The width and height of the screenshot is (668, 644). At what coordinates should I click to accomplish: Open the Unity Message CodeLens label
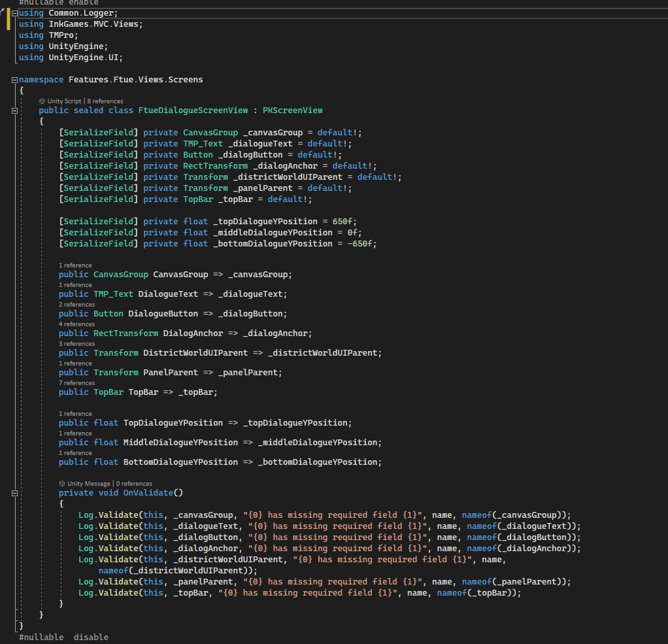(x=89, y=483)
